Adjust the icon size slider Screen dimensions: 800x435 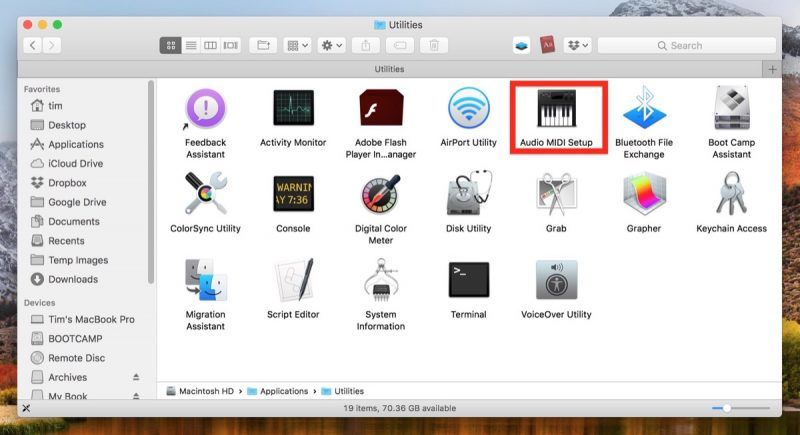727,408
